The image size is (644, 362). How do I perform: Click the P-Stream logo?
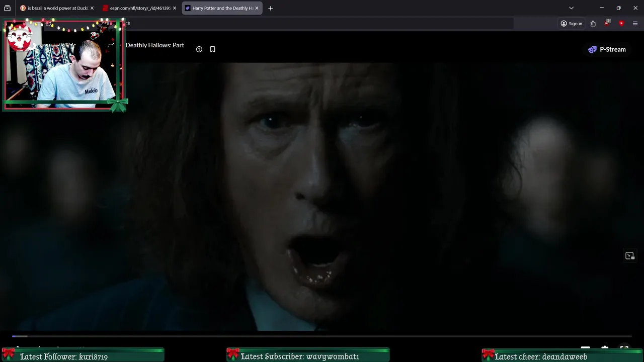coord(607,49)
